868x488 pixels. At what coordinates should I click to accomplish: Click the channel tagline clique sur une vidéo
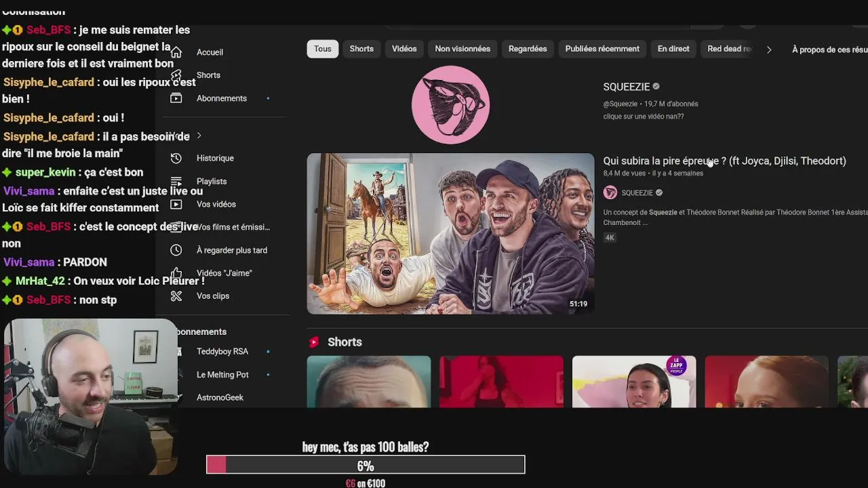[x=644, y=117]
